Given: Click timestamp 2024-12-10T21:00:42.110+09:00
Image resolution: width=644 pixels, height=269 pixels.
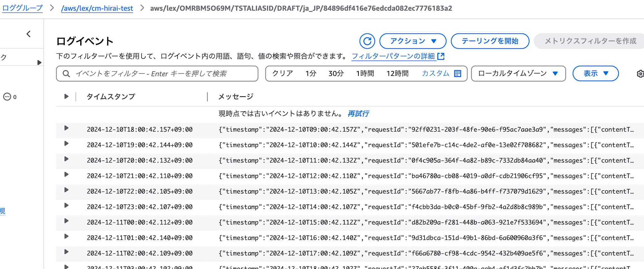Looking at the screenshot, I should click(140, 176).
